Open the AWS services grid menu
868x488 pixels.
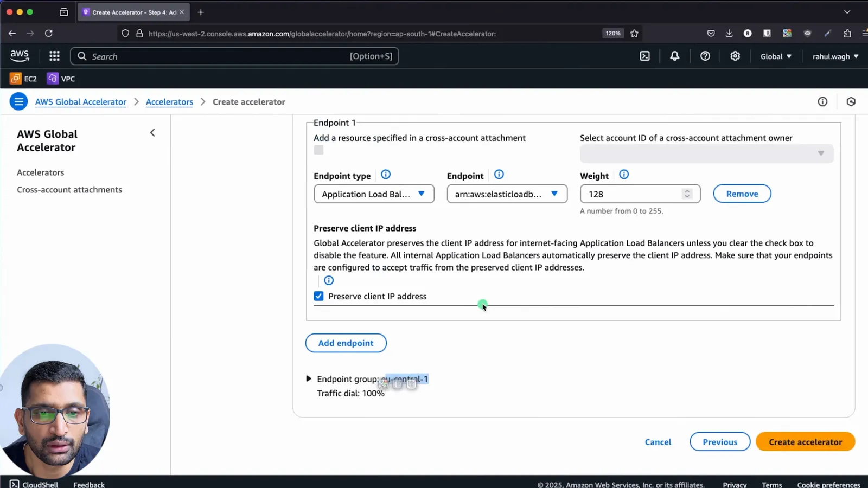point(54,56)
